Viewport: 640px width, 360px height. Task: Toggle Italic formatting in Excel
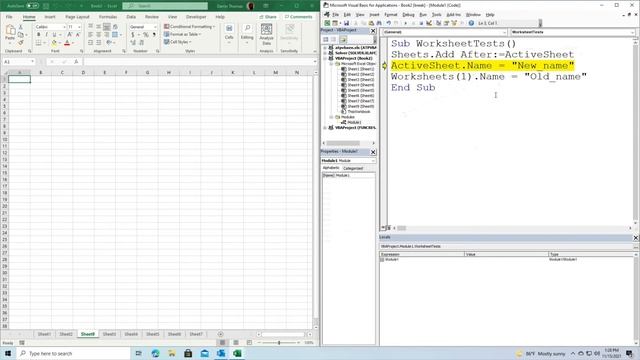pos(46,35)
